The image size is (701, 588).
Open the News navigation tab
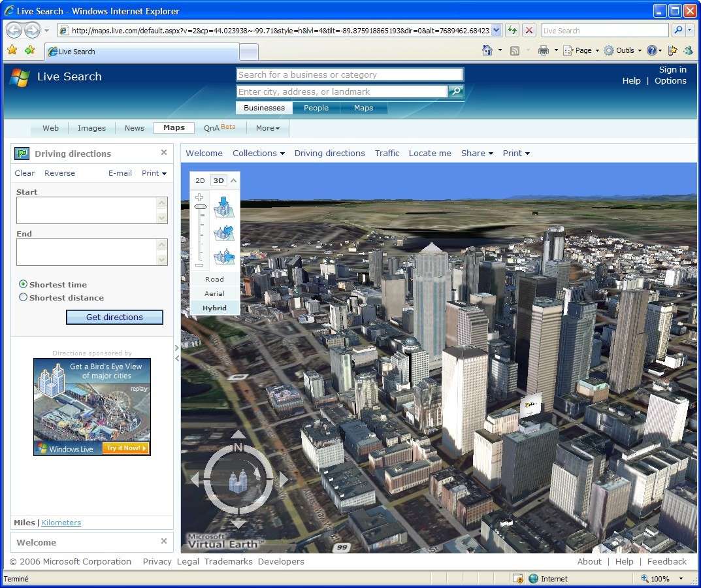pos(135,128)
